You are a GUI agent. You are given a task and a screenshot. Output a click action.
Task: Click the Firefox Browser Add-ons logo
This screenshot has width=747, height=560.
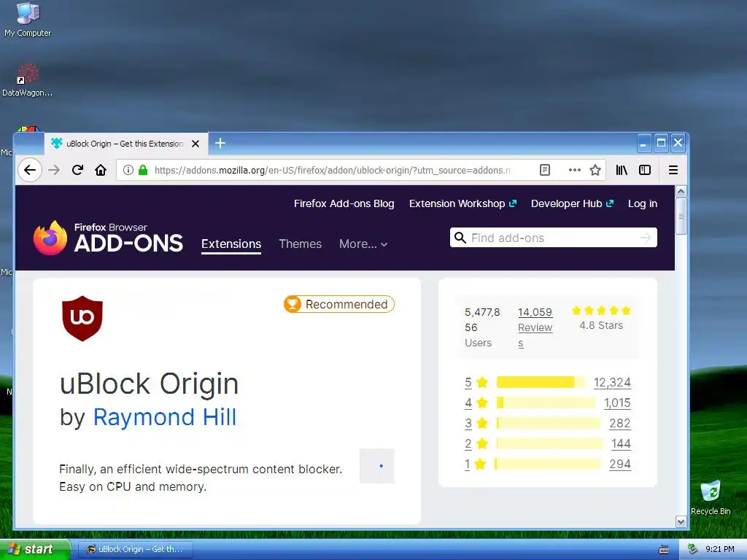pos(108,238)
